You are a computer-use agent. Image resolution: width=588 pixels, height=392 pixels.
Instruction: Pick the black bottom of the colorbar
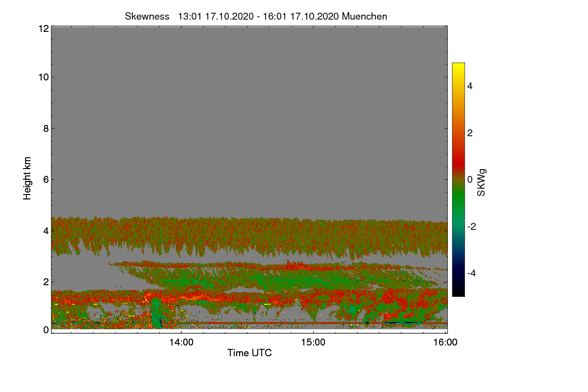coord(458,293)
